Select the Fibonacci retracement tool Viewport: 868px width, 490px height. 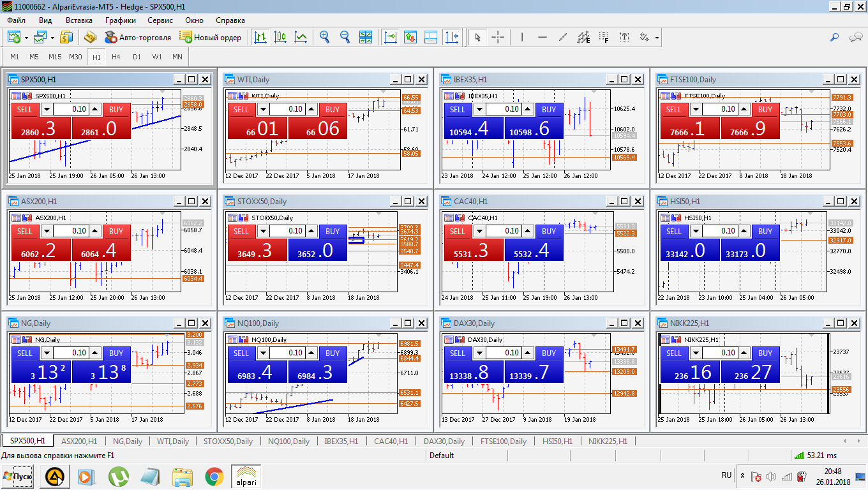tap(604, 37)
